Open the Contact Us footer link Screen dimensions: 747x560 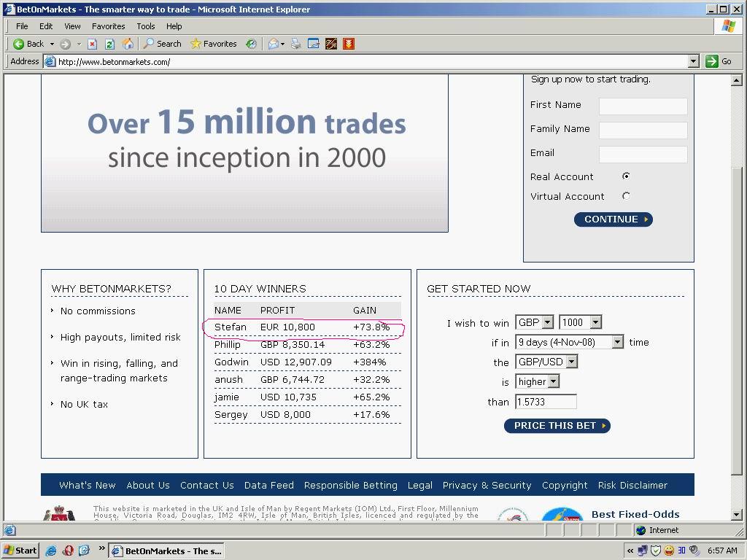pyautogui.click(x=206, y=485)
